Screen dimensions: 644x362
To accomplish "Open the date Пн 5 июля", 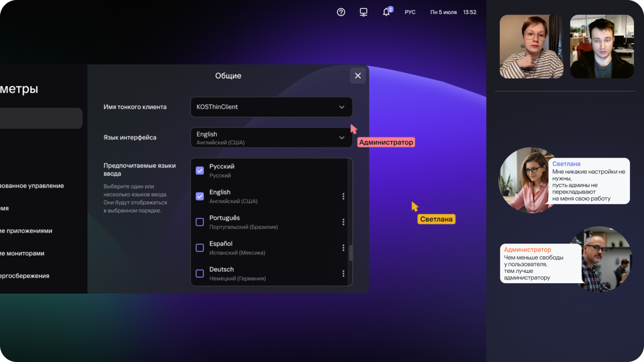I will 443,12.
